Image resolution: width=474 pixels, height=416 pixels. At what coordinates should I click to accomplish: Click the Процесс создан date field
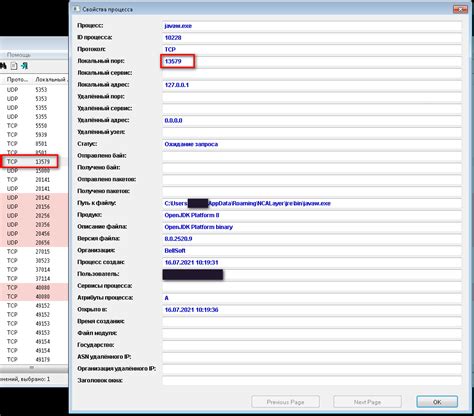pyautogui.click(x=312, y=263)
